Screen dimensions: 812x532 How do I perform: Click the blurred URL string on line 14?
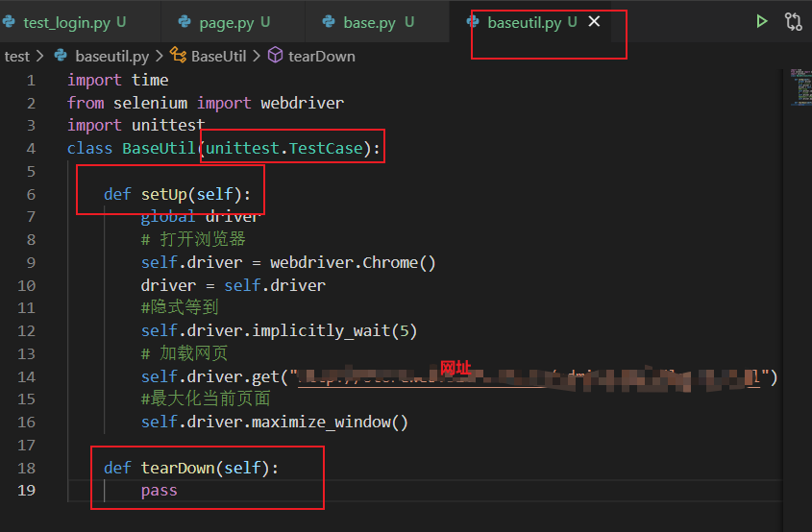tap(529, 377)
